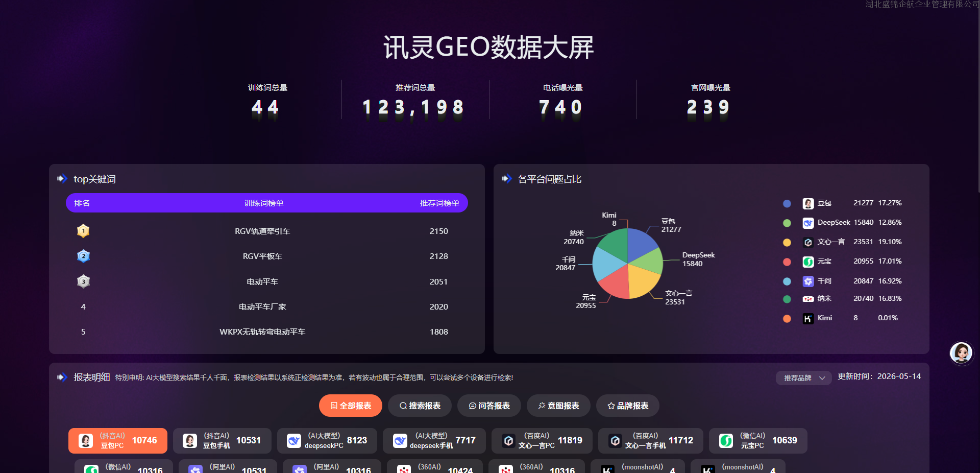Click the red 元宝 legend color dot
Screen dimensions: 980x473
pos(787,262)
